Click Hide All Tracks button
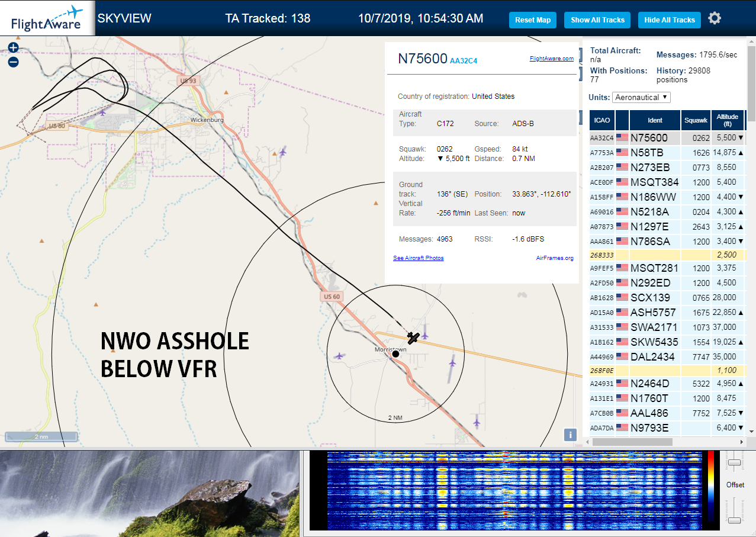This screenshot has height=537, width=756. coord(670,20)
